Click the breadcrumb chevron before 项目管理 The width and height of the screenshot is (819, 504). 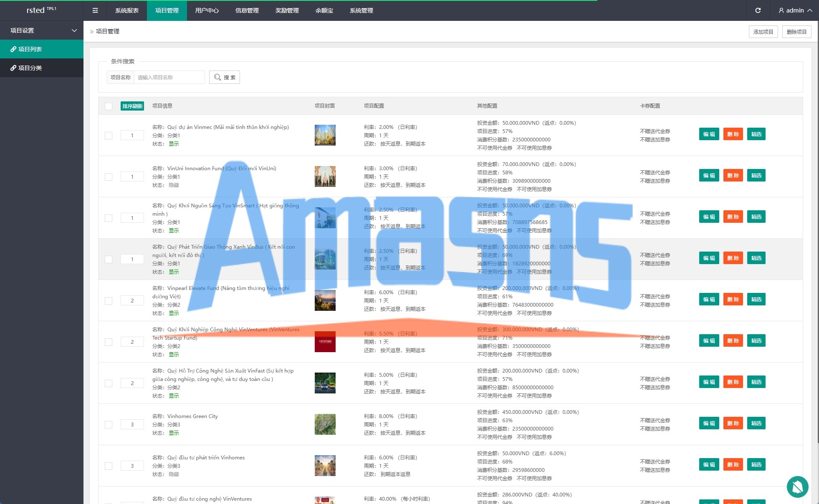pyautogui.click(x=92, y=32)
